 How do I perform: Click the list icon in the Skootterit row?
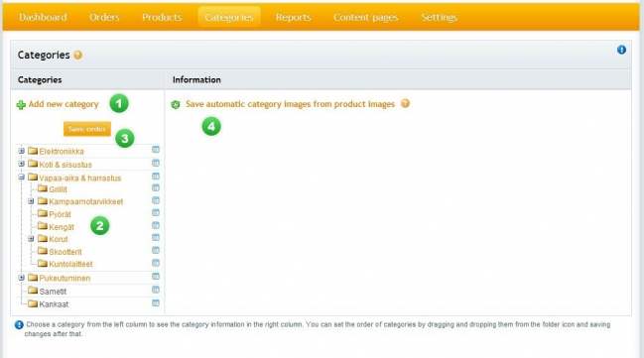156,250
